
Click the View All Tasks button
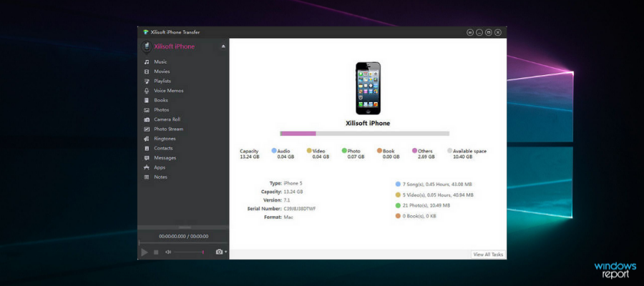point(488,255)
